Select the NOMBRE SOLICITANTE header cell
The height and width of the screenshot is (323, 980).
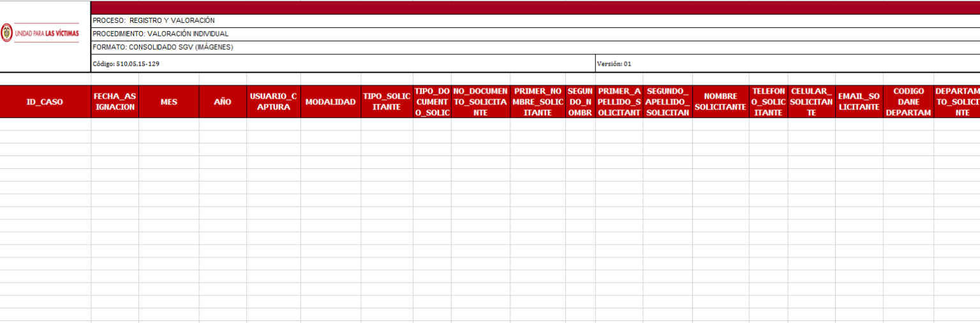720,101
